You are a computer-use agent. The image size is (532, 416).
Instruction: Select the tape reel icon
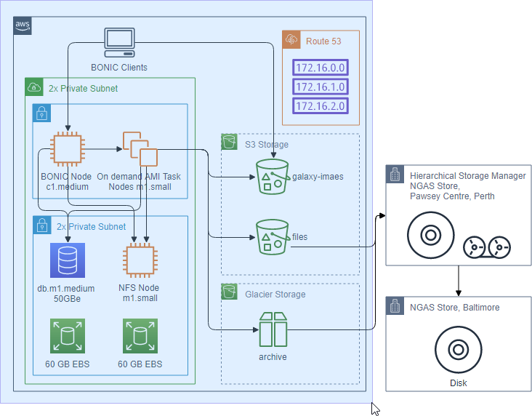click(x=487, y=247)
